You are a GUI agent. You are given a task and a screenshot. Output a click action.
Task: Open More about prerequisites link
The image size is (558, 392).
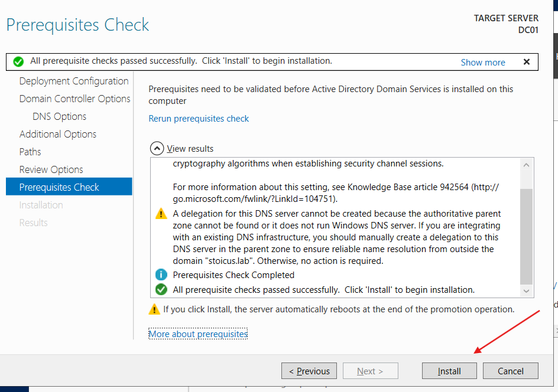click(198, 334)
